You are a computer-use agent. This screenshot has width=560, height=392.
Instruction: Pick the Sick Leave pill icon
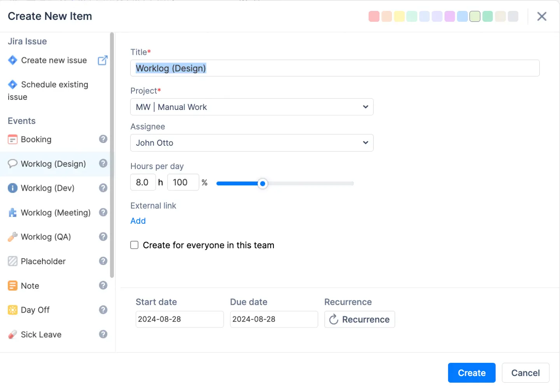click(12, 335)
